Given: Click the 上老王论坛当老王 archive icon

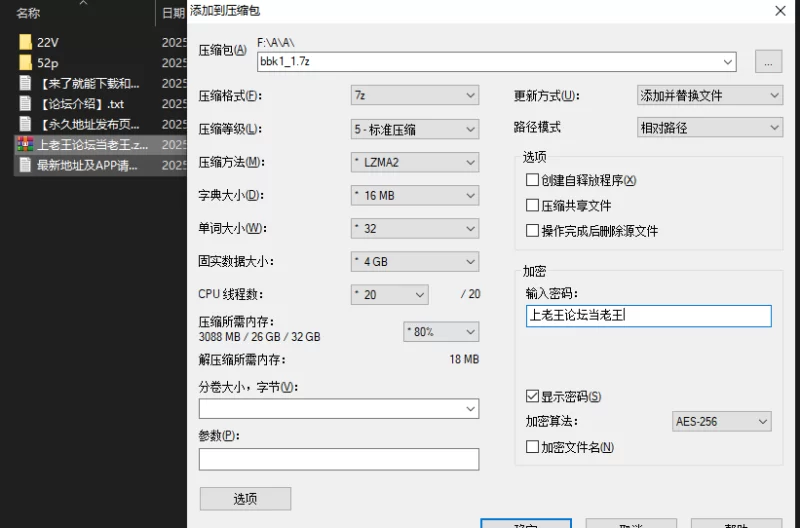Looking at the screenshot, I should [x=25, y=144].
